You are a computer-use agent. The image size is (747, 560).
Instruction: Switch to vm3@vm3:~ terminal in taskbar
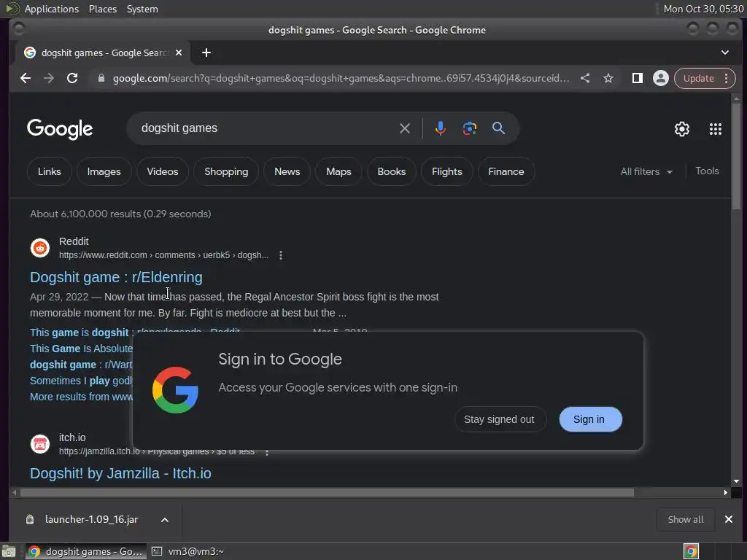click(187, 551)
